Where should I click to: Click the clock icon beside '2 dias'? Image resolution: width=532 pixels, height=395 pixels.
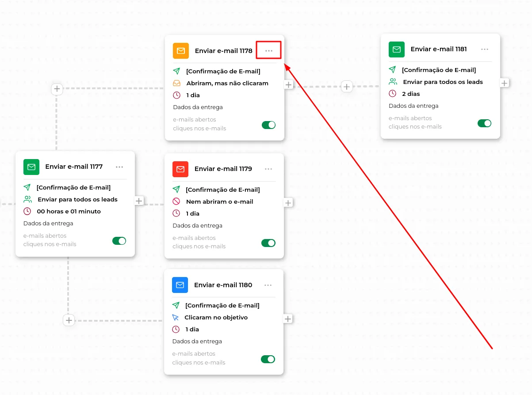393,94
